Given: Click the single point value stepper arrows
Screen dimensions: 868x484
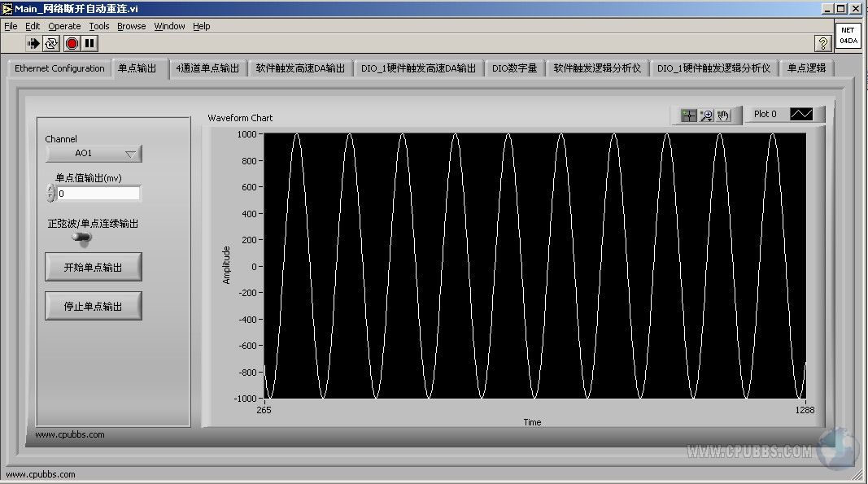Looking at the screenshot, I should [51, 194].
